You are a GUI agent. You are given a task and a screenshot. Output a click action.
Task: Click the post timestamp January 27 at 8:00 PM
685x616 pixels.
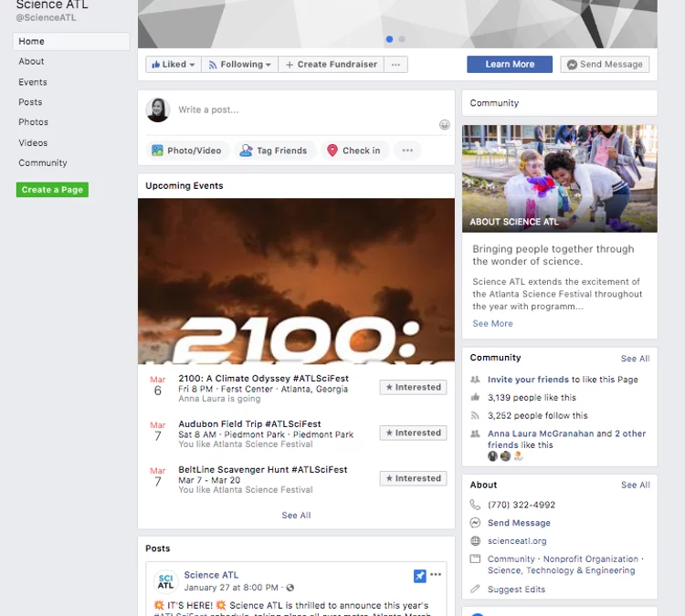(x=231, y=588)
